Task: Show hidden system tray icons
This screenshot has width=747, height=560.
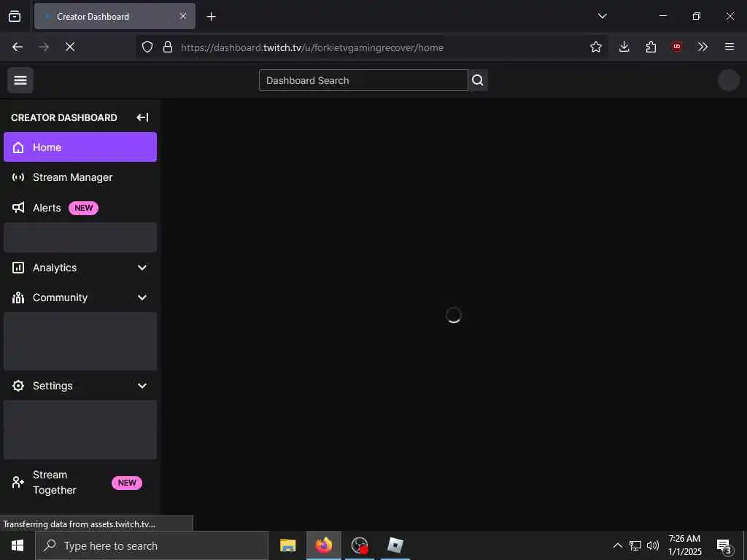Action: point(617,545)
